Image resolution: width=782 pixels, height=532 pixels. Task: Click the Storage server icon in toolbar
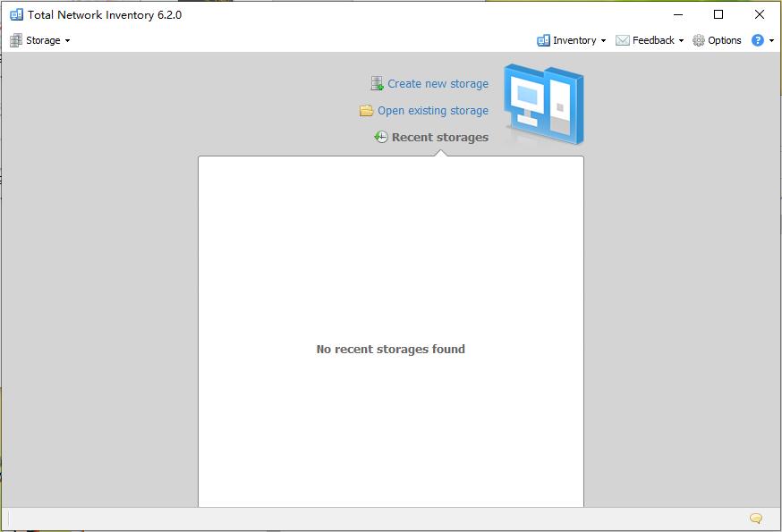16,40
